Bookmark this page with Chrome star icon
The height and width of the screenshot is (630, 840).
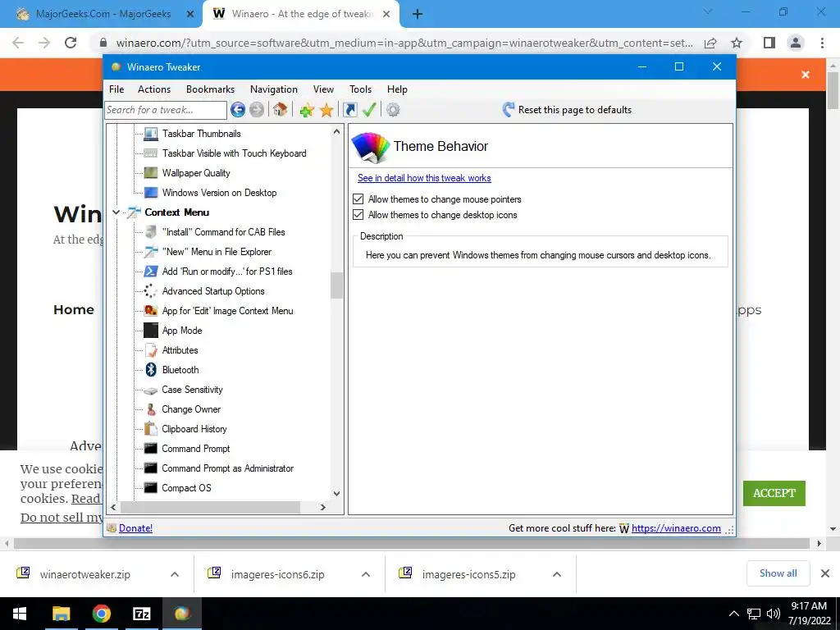coord(737,43)
